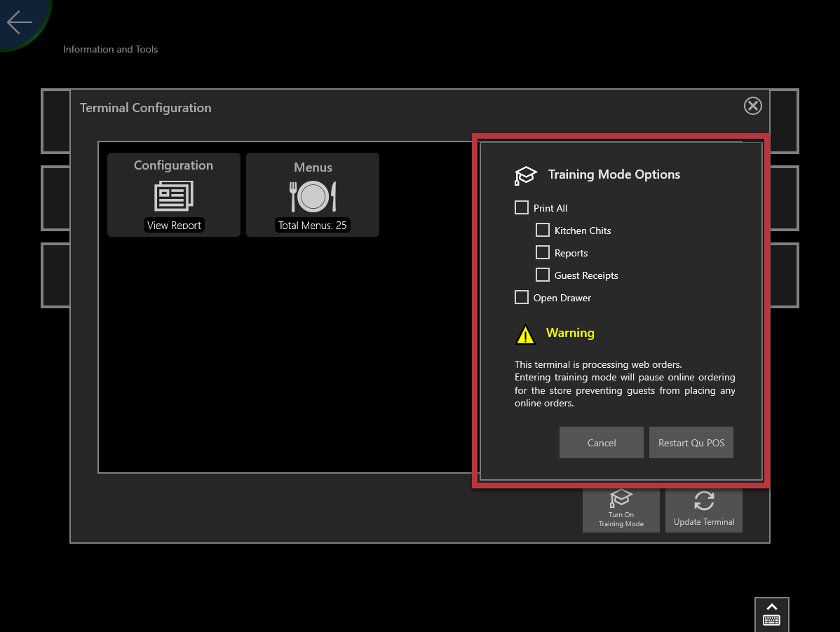Click the Training Mode Options heading
Image resolution: width=840 pixels, height=632 pixels.
tap(614, 174)
